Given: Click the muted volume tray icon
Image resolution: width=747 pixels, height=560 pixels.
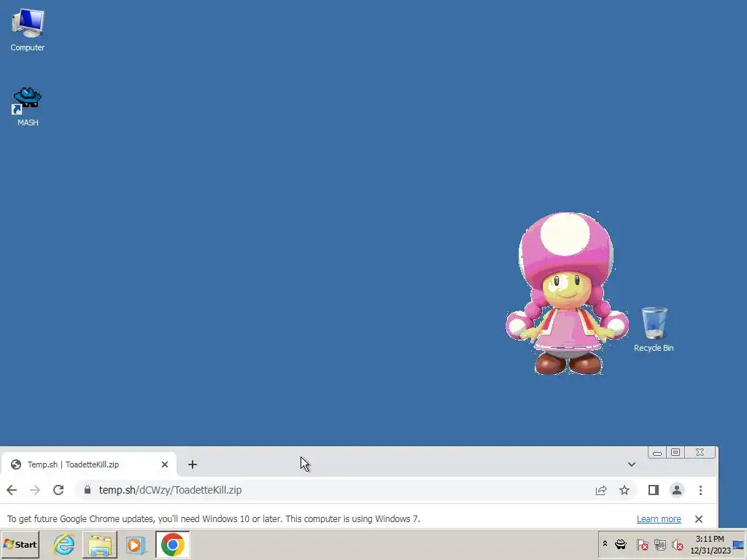Looking at the screenshot, I should (x=677, y=544).
